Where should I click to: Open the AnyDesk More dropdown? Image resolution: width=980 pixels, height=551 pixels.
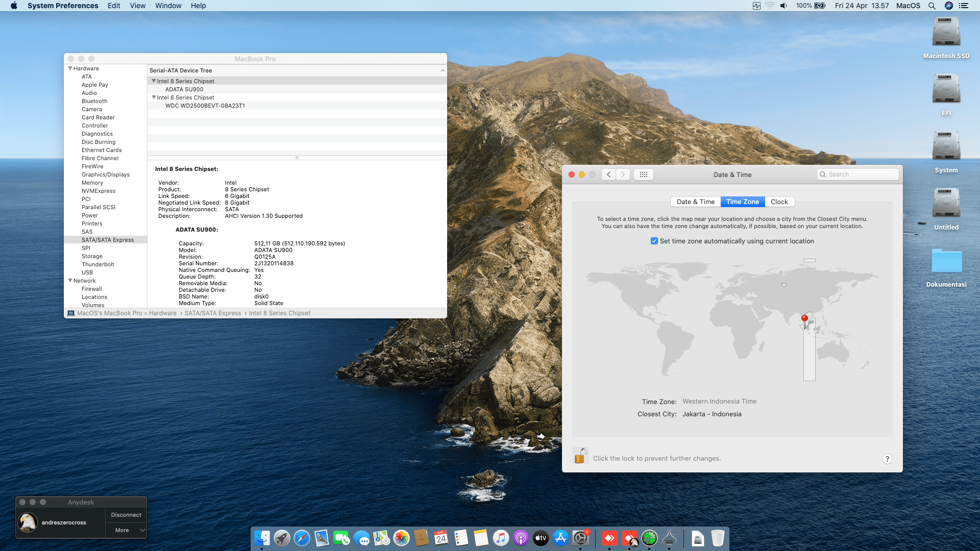coord(126,530)
